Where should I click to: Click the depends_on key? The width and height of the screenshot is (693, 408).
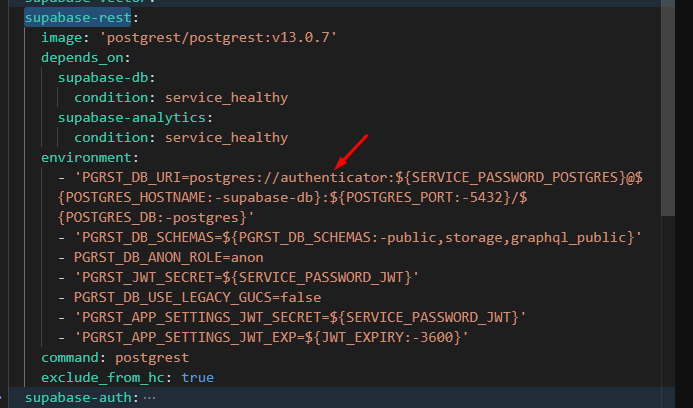(78, 57)
